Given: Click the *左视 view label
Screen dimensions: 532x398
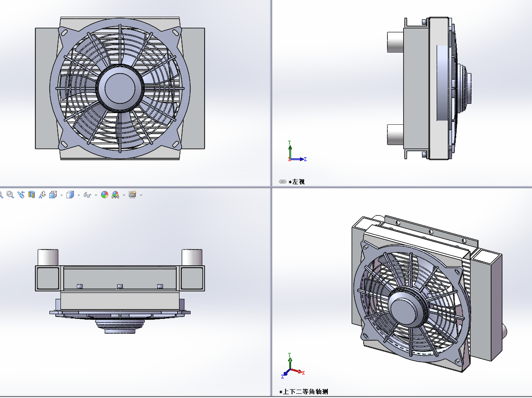Looking at the screenshot, I should click(297, 182).
